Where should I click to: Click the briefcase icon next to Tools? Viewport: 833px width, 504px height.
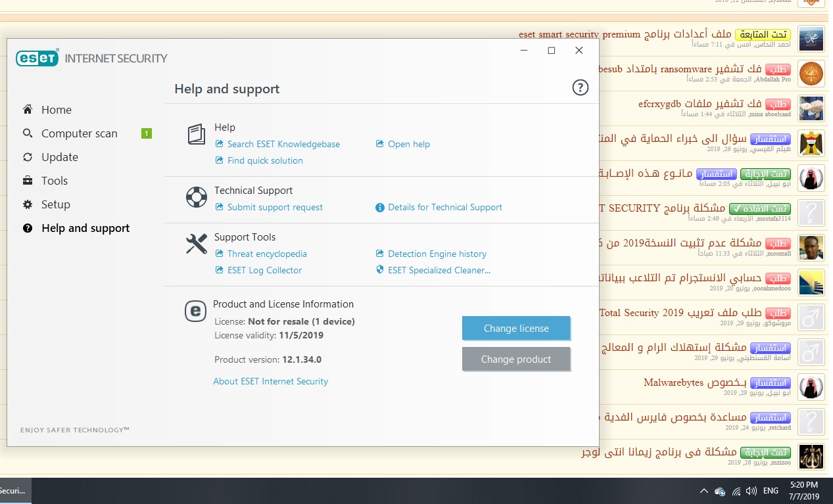click(28, 181)
